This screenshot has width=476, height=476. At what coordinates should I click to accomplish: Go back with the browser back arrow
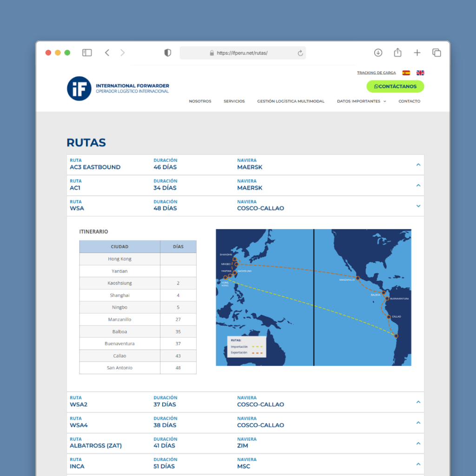[x=107, y=53]
